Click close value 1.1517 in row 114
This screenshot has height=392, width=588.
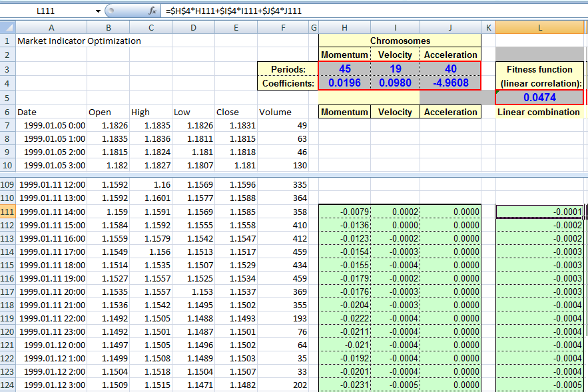point(236,252)
